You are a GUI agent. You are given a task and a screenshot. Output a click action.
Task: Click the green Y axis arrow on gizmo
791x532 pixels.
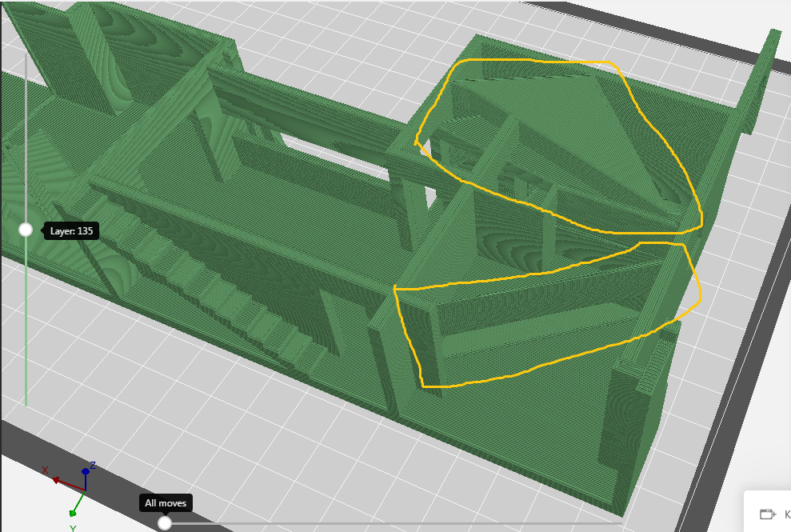pos(74,511)
